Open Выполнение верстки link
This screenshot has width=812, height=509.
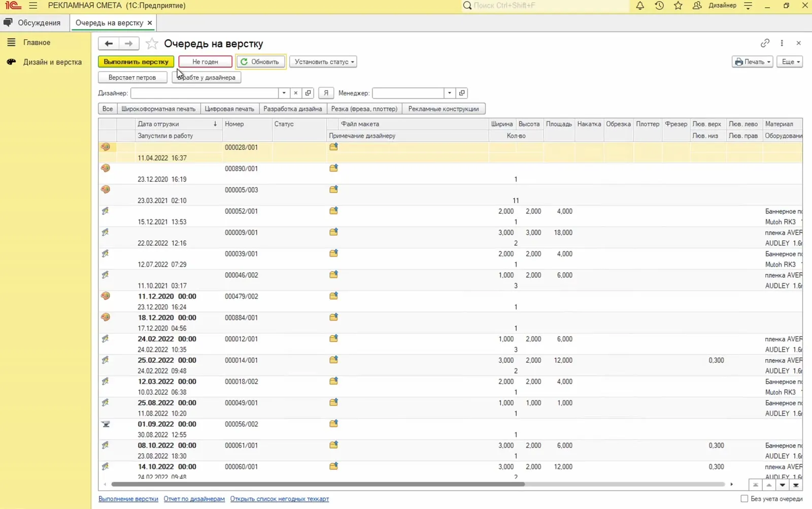click(x=128, y=499)
